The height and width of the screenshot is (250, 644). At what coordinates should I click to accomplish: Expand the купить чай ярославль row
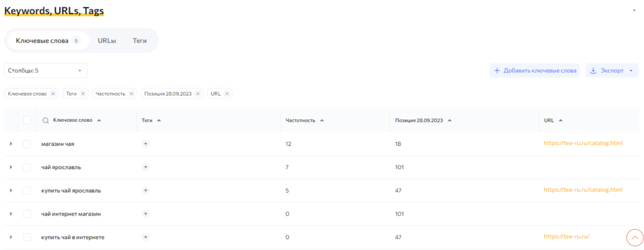tap(11, 190)
